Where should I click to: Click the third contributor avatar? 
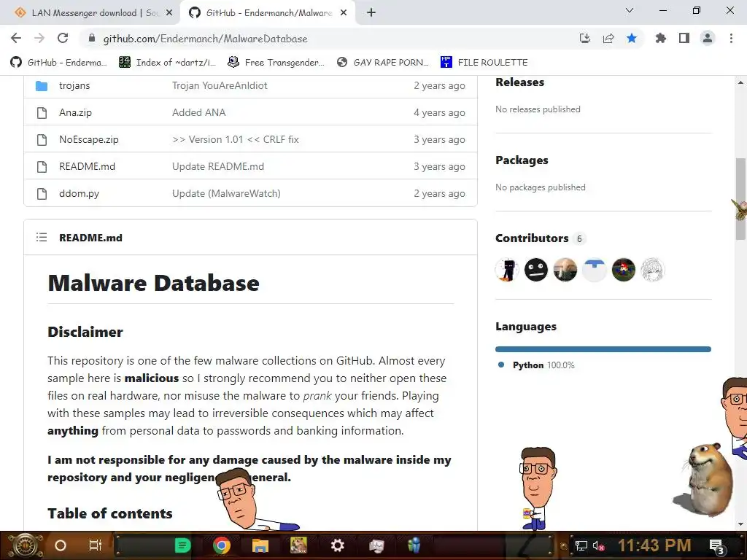pyautogui.click(x=565, y=270)
